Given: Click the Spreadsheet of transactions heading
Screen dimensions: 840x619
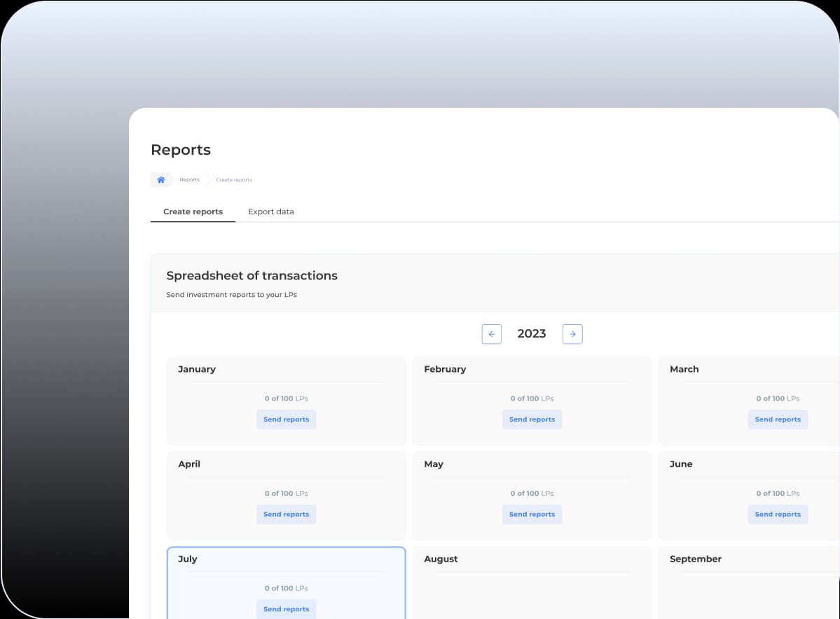Looking at the screenshot, I should [x=252, y=276].
